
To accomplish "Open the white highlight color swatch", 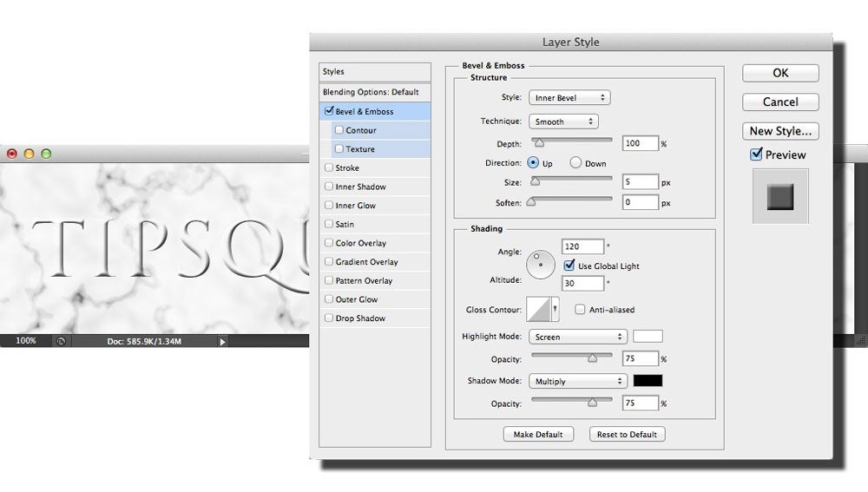I will [648, 336].
